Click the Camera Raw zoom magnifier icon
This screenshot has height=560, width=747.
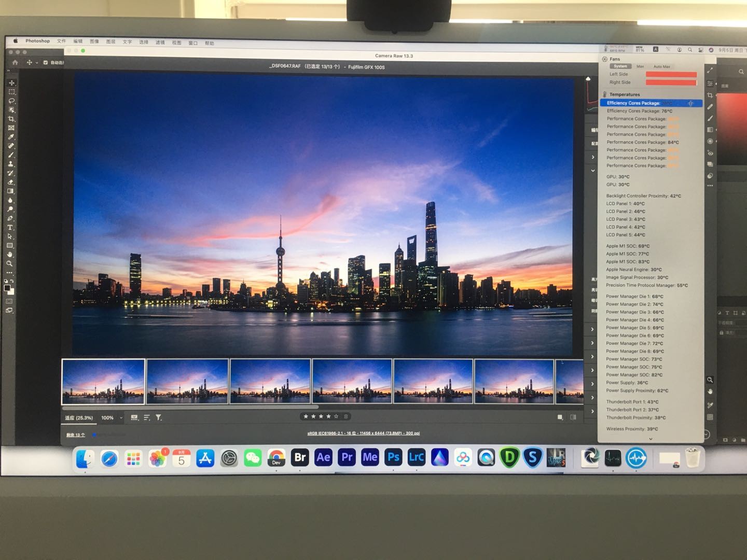click(710, 380)
